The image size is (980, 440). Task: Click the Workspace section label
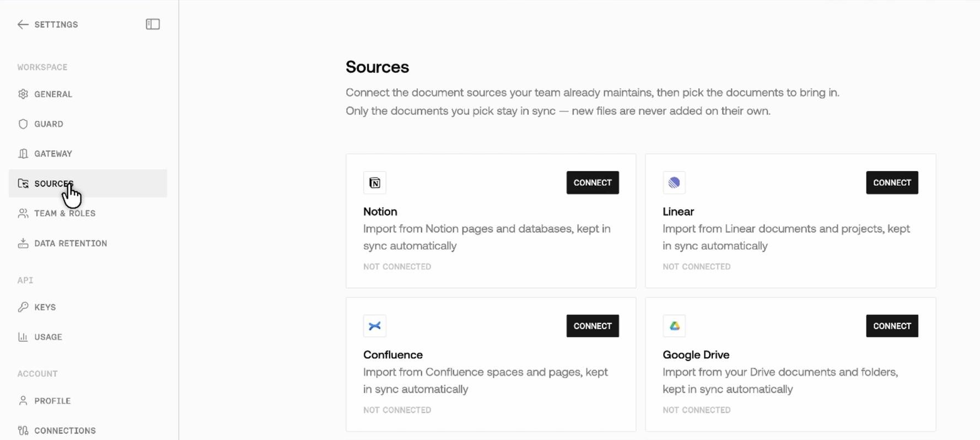[x=42, y=67]
